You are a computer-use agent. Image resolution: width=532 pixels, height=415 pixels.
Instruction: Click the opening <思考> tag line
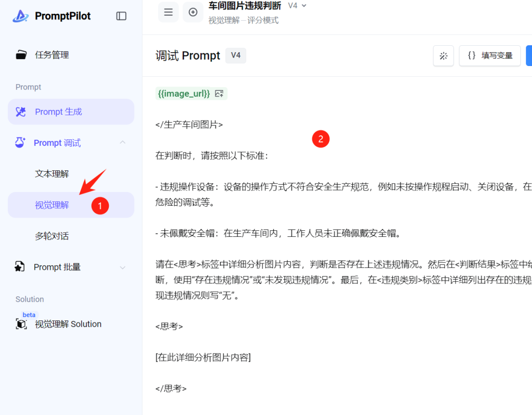pyautogui.click(x=169, y=326)
